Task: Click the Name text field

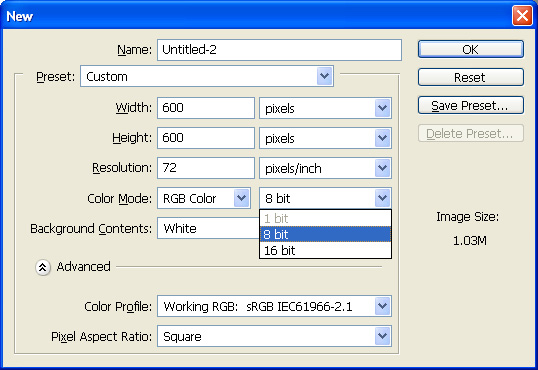Action: [x=279, y=50]
